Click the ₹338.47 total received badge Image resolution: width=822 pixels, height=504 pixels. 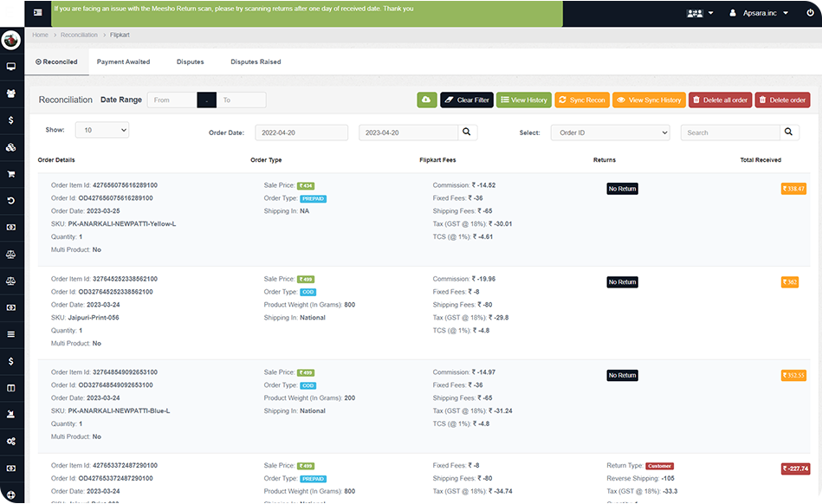(x=793, y=189)
